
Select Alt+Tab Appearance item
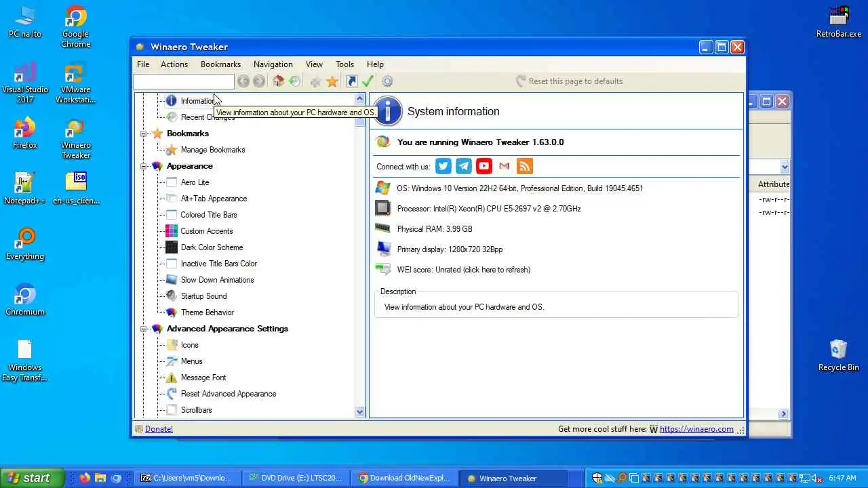(214, 199)
